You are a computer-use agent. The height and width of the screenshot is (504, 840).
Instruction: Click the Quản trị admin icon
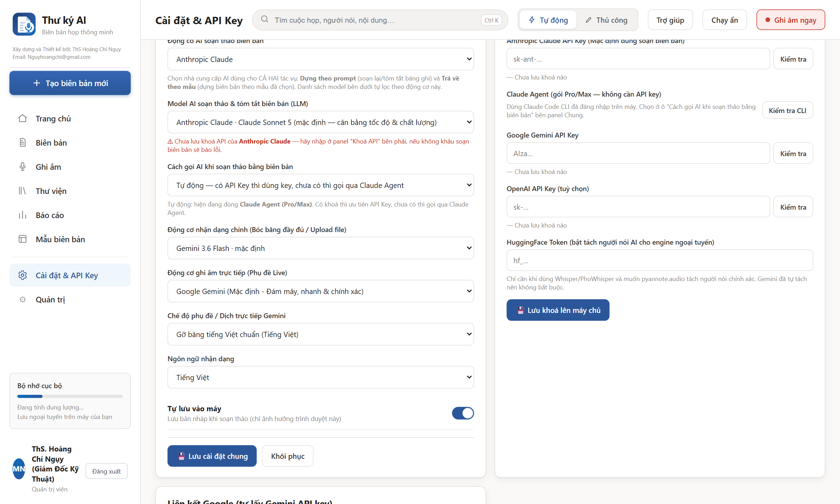[x=22, y=299]
